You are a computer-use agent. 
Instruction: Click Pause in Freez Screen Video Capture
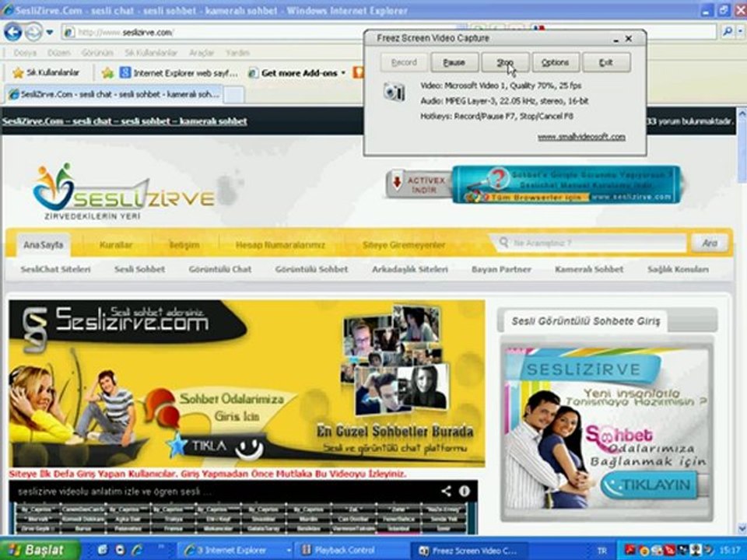[x=454, y=62]
